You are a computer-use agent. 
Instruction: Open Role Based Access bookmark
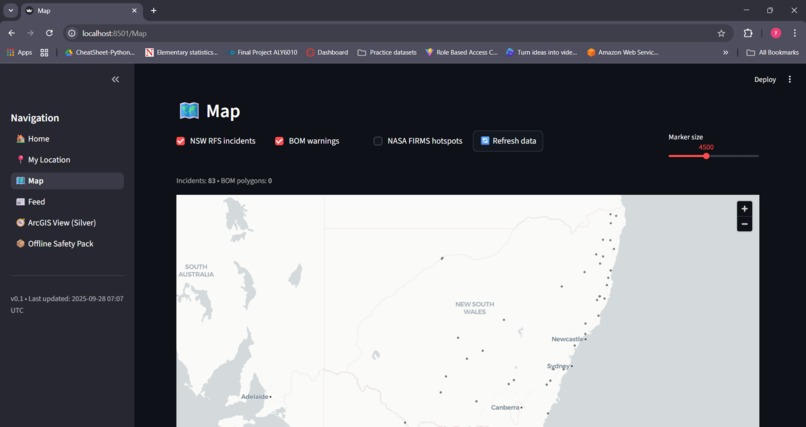click(x=461, y=52)
